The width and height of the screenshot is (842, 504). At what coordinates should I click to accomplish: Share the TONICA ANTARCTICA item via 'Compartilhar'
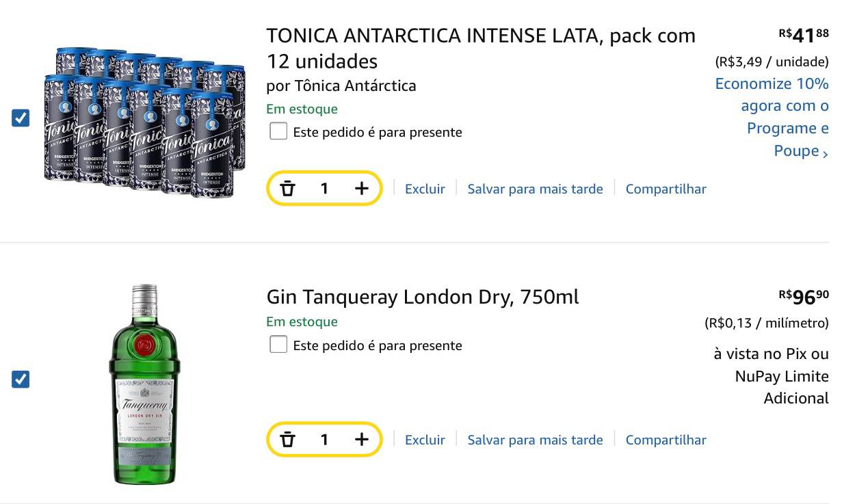click(666, 189)
